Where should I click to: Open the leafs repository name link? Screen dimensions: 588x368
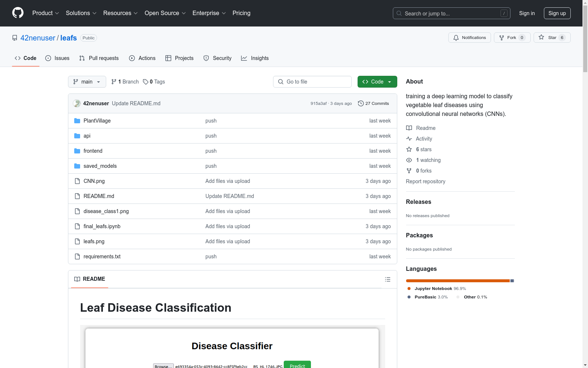[x=68, y=38]
